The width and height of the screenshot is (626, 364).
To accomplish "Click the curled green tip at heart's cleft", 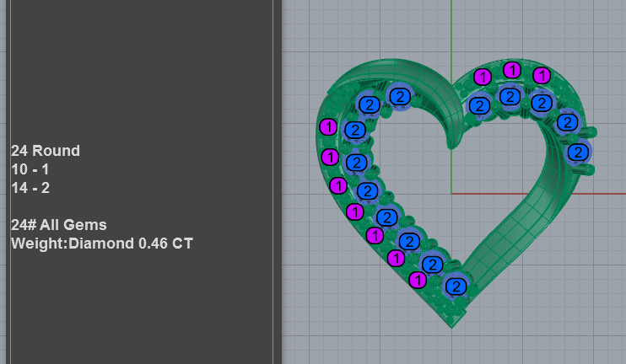I will [x=453, y=137].
